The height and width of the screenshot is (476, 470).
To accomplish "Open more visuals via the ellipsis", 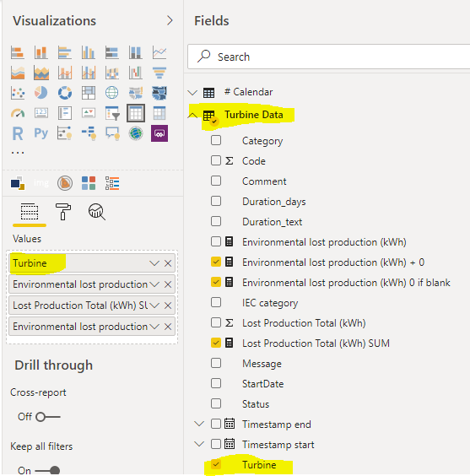I will pyautogui.click(x=18, y=153).
